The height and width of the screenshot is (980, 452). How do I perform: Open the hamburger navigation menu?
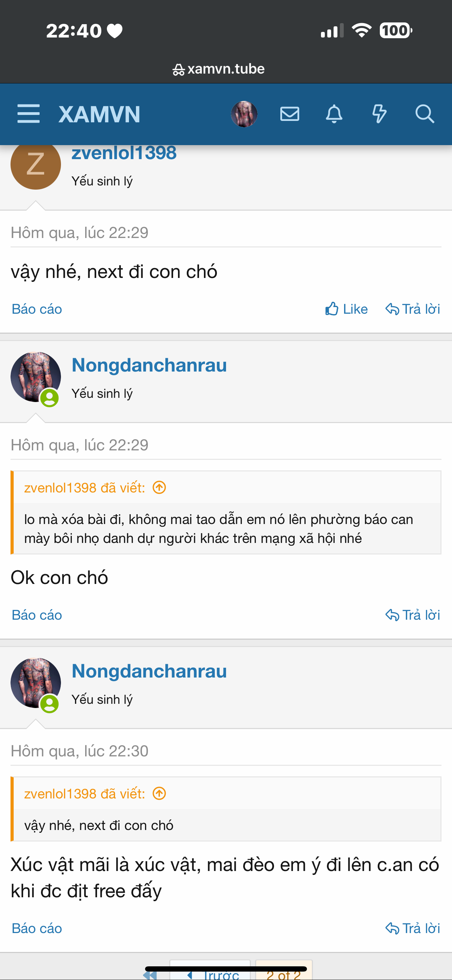pyautogui.click(x=28, y=114)
